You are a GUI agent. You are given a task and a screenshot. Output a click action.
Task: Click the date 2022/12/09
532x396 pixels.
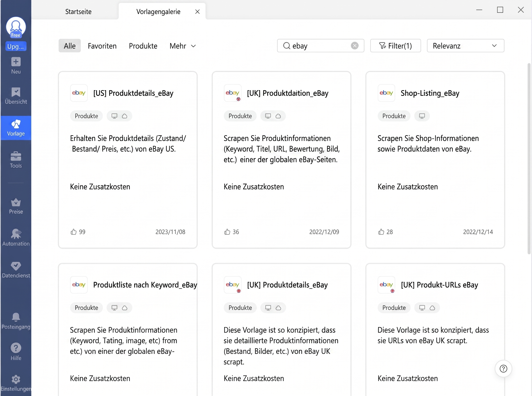[x=324, y=232]
